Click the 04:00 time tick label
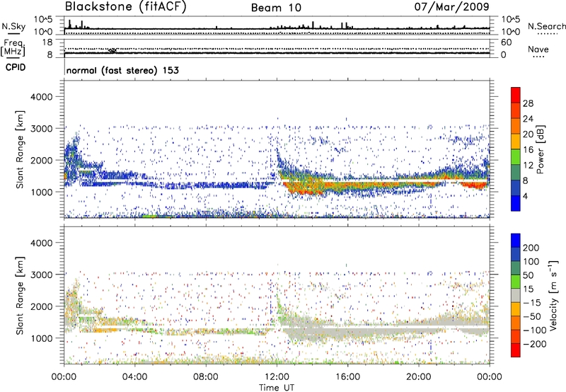This screenshot has width=566, height=392. pos(135,377)
